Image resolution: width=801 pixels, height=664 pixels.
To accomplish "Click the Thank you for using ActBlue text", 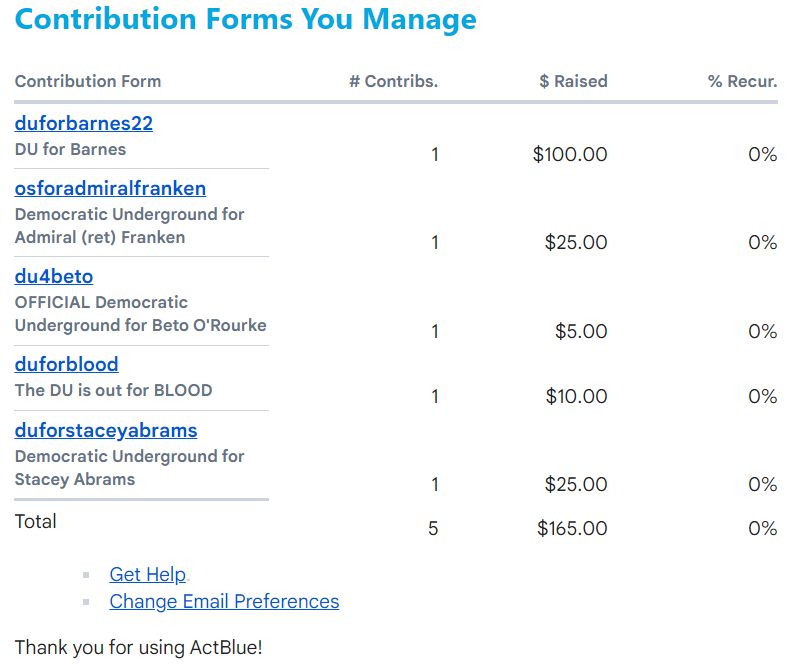I will pyautogui.click(x=138, y=647).
